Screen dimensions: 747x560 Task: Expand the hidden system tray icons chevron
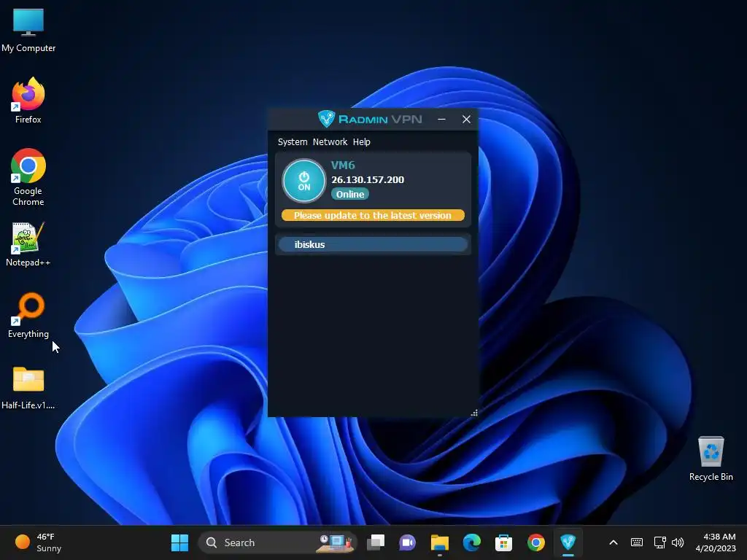pyautogui.click(x=614, y=542)
